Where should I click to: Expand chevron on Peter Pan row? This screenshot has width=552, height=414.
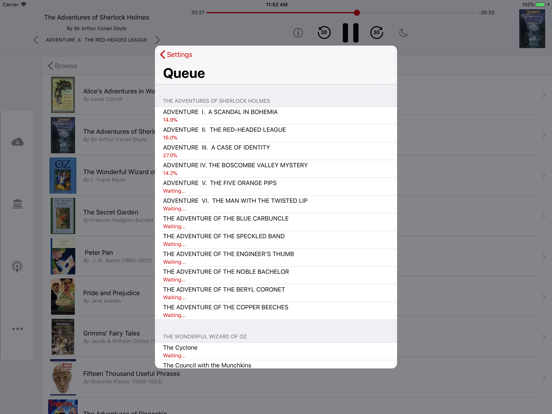pos(544,256)
